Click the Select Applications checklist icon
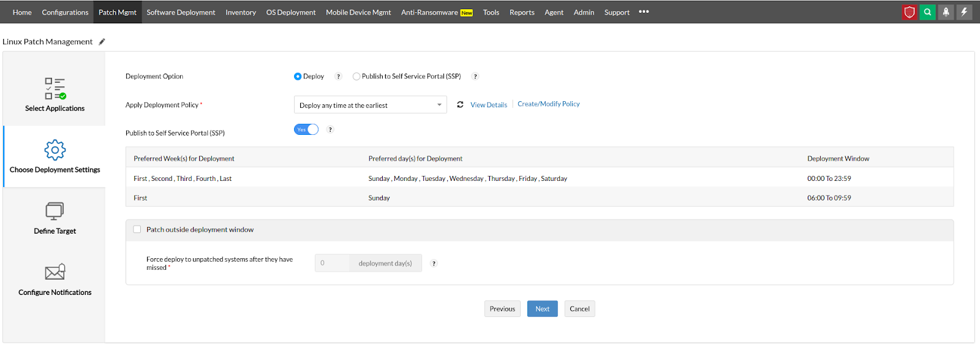The width and height of the screenshot is (980, 344). click(55, 88)
